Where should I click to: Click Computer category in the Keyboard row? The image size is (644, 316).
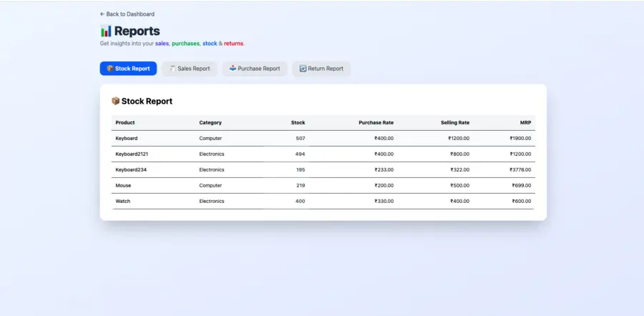[210, 138]
